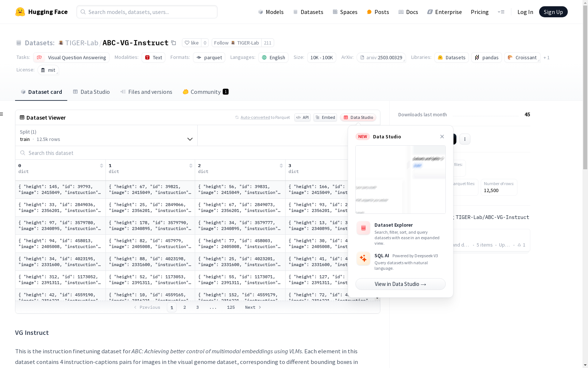Click the pandas library tag
Viewport: 588px width, 368px height.
click(487, 57)
